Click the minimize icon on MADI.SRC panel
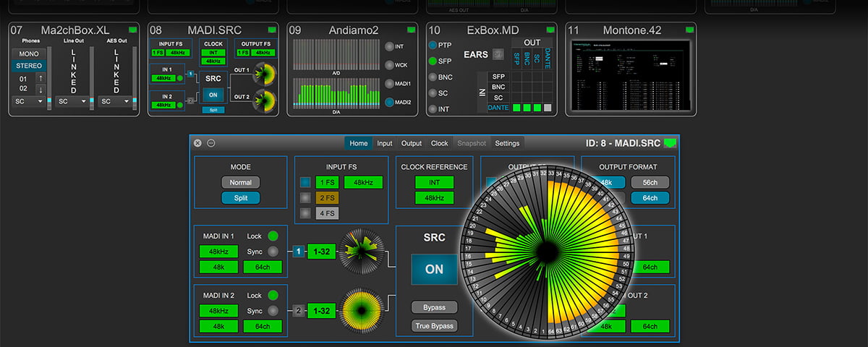Screen dimensions: 868x347 point(210,143)
